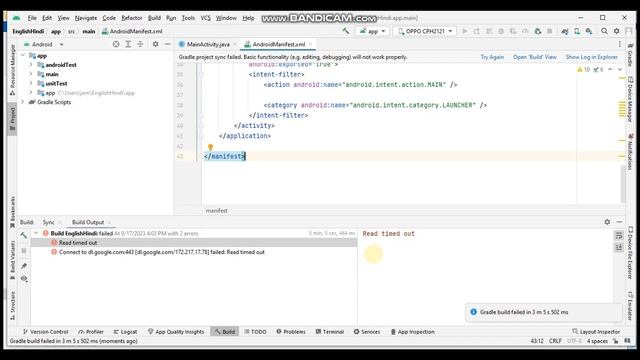
Task: Click Select Opened File target icon
Action: (x=116, y=44)
